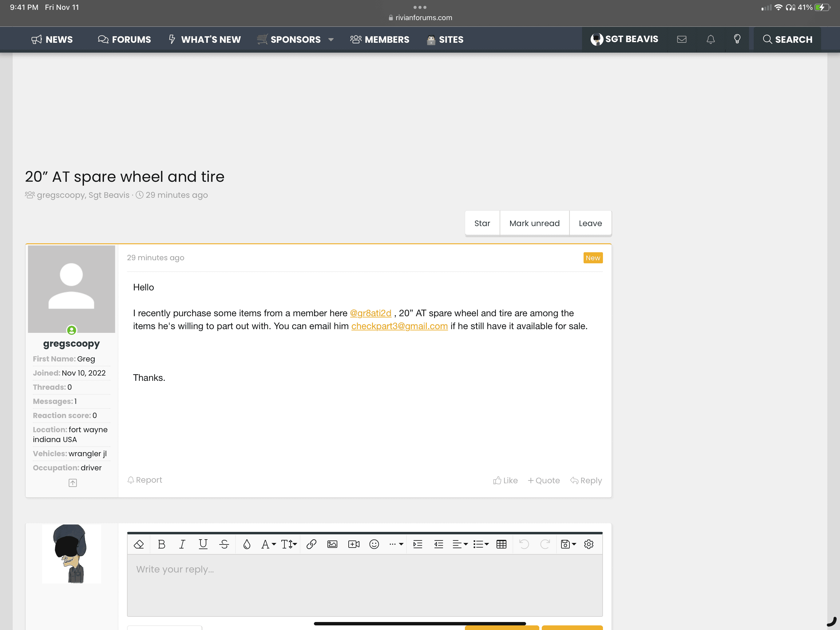
Task: Toggle underline formatting in editor
Action: point(203,544)
